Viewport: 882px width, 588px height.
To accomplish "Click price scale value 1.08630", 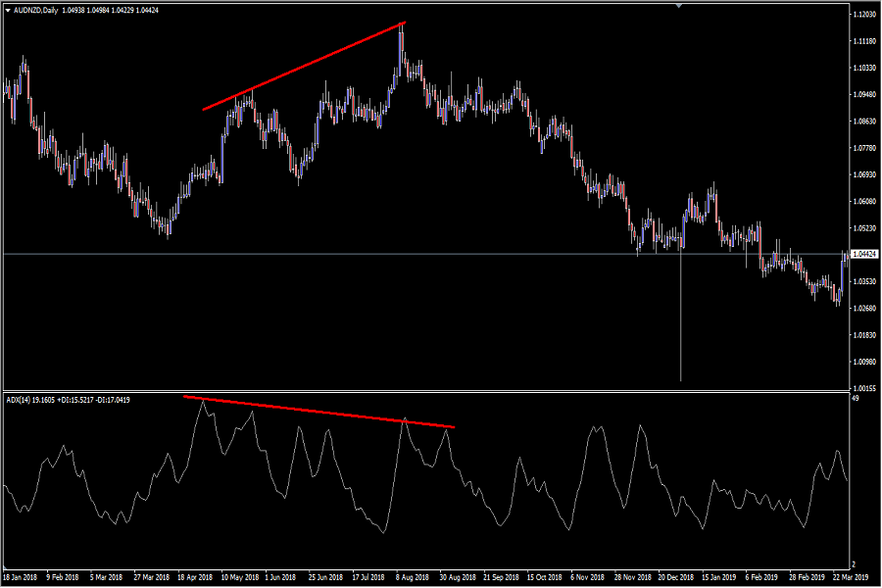I will pos(864,122).
